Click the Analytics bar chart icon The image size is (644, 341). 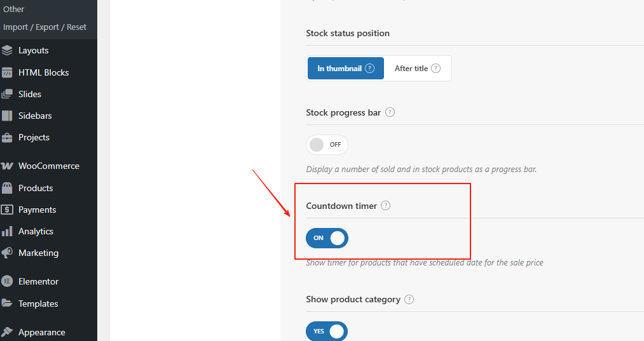tap(8, 231)
